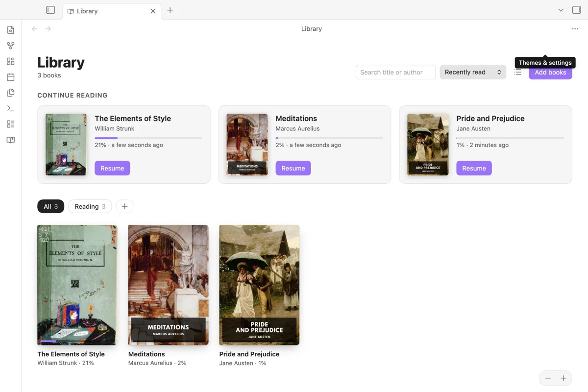Navigate forward with right arrow
588x392 pixels.
tap(48, 29)
